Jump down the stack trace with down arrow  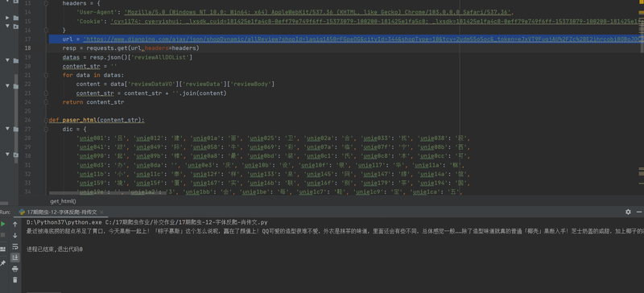tap(15, 235)
